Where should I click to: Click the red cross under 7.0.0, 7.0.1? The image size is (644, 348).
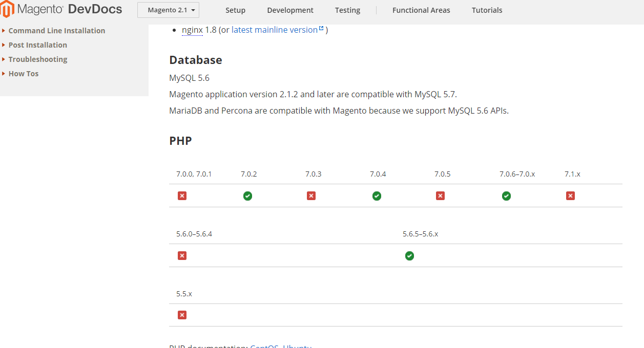(182, 195)
